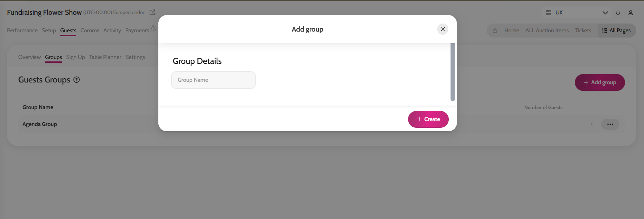The width and height of the screenshot is (644, 219).
Task: Click the All Pages grid icon
Action: click(604, 31)
